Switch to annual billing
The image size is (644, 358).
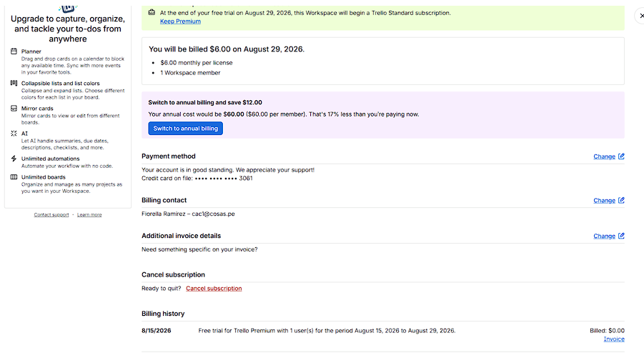coord(186,129)
